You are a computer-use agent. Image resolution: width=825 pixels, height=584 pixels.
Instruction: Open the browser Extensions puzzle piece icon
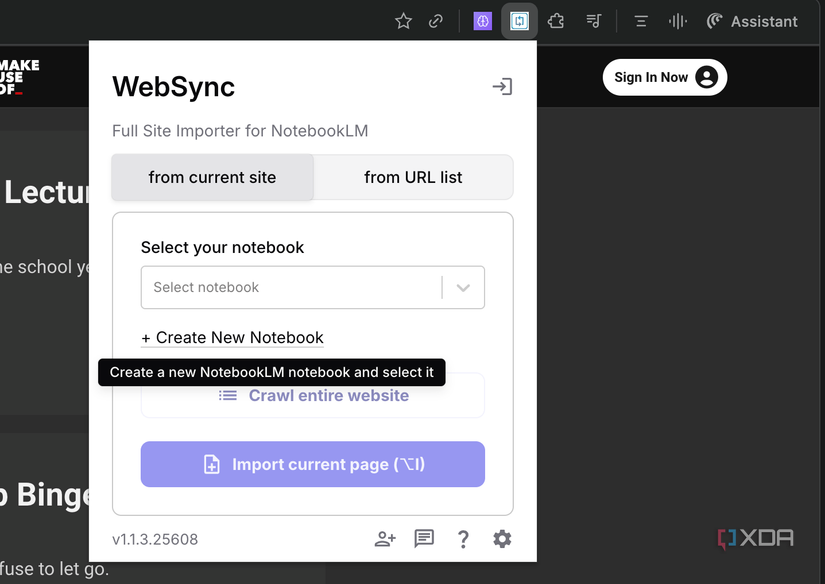click(556, 20)
